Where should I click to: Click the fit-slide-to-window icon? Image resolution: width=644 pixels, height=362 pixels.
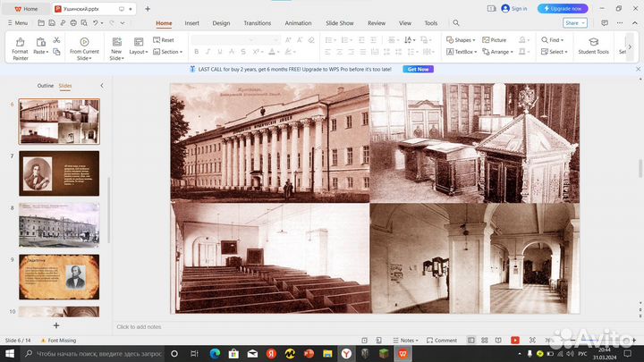[532, 341]
